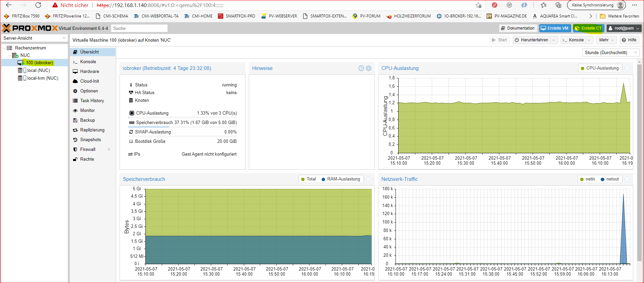Select local (NUC) storage
This screenshot has width=644, height=283.
point(38,70)
